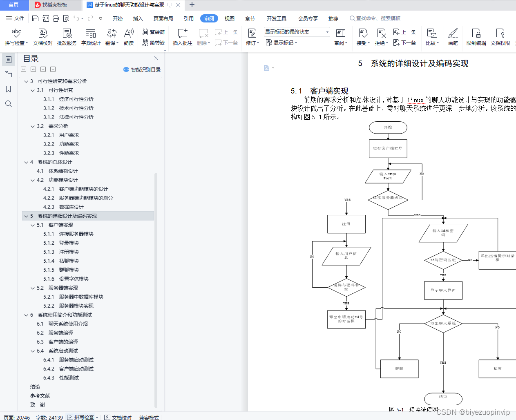Activate the 画笔 brush annotation tool
Screen dimensions: 516x420
click(453, 37)
